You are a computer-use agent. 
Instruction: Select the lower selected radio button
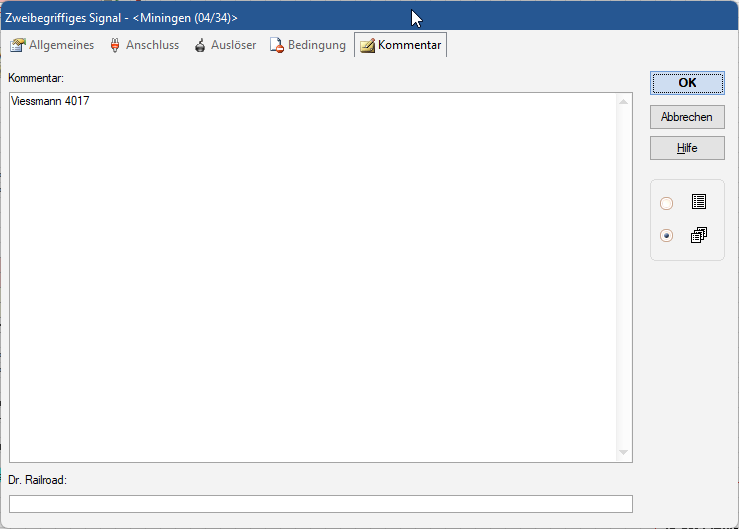pos(667,236)
